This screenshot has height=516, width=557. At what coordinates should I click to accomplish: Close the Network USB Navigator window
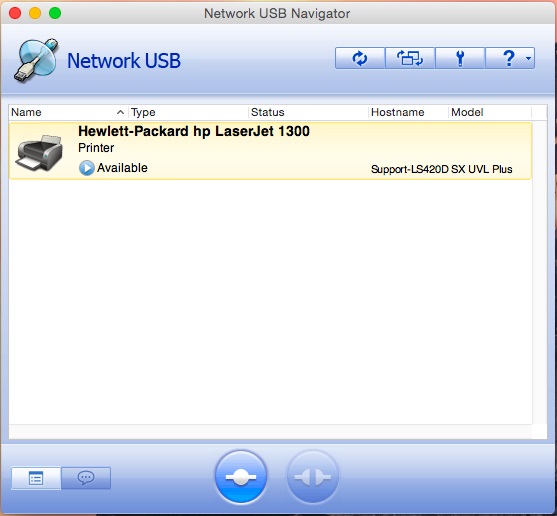[x=15, y=13]
